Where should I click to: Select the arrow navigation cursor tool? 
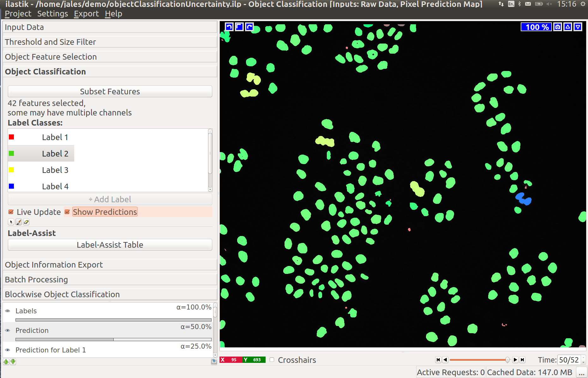pos(11,222)
